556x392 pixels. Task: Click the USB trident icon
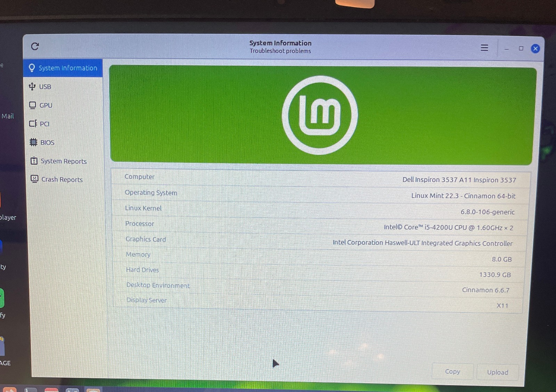pyautogui.click(x=32, y=86)
